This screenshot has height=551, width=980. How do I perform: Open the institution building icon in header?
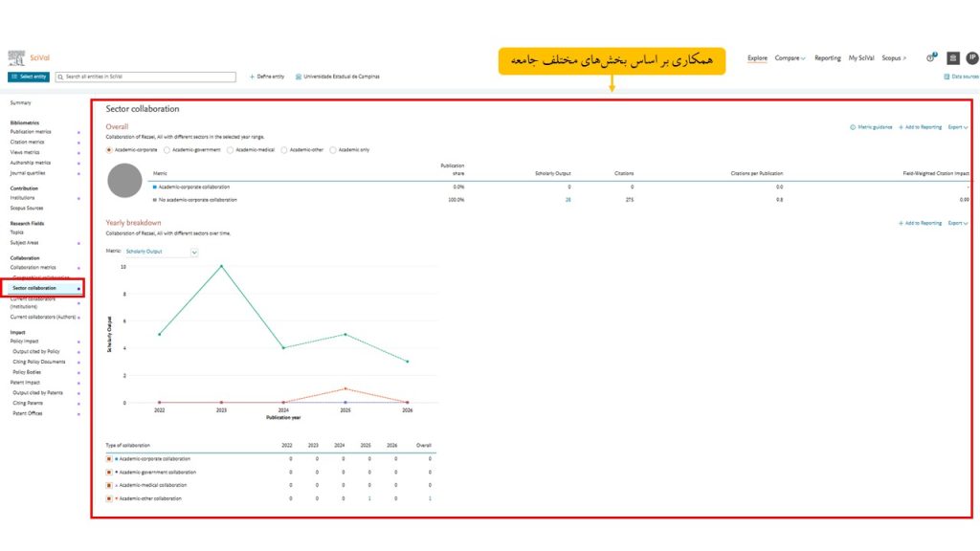point(953,58)
